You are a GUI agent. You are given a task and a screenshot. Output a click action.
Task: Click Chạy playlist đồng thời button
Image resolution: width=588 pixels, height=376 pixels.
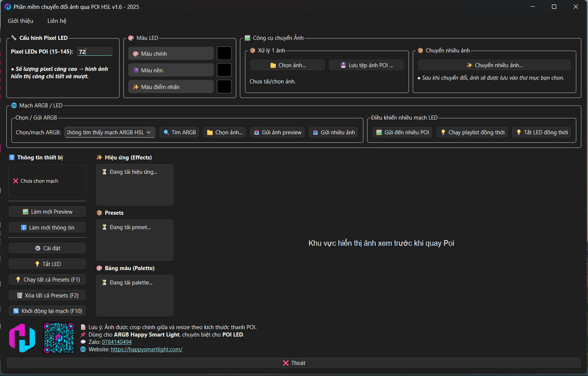pos(472,132)
